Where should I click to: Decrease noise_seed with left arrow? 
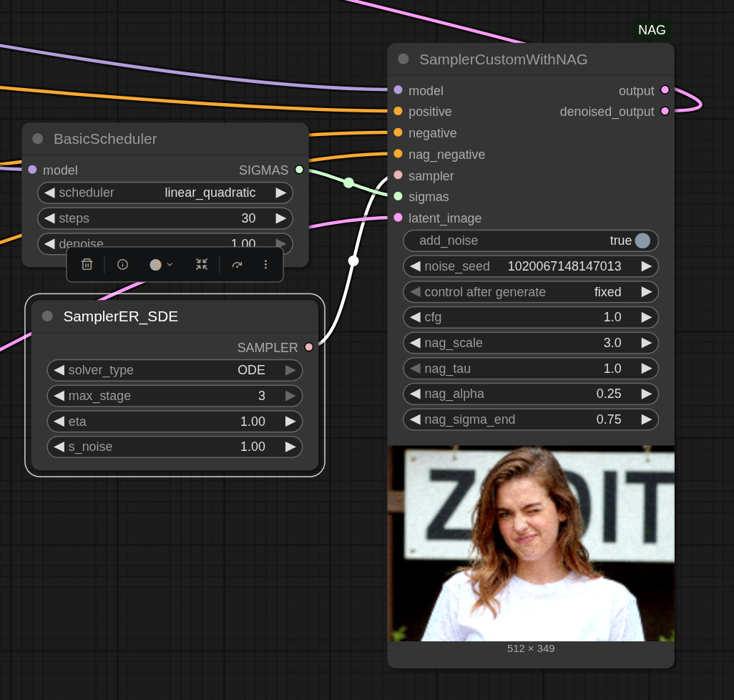tap(415, 266)
